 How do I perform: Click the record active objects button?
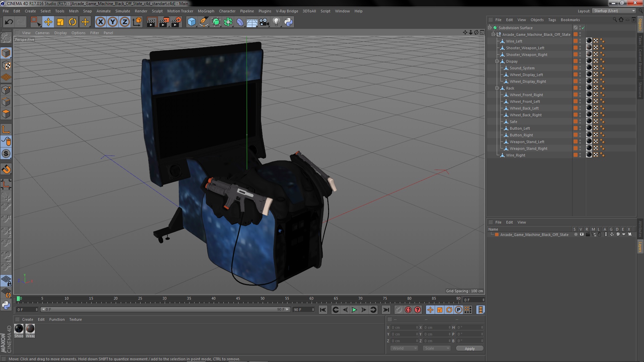coord(398,310)
